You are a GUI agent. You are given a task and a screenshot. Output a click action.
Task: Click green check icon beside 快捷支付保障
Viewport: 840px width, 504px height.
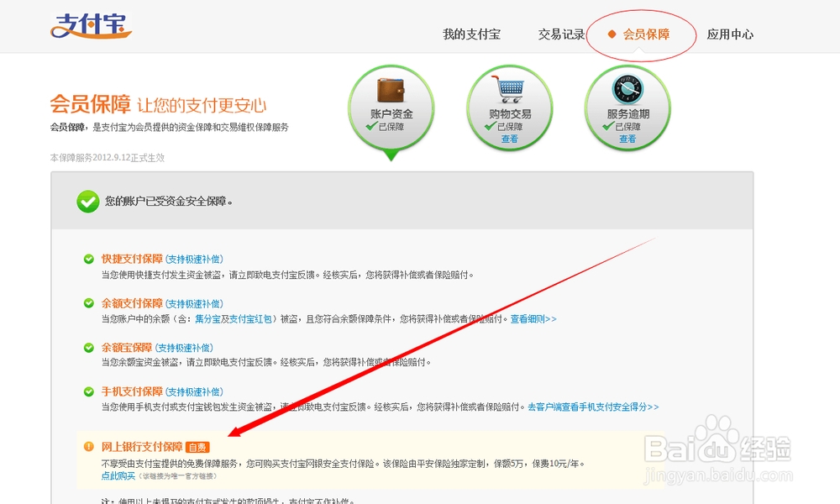tap(89, 260)
